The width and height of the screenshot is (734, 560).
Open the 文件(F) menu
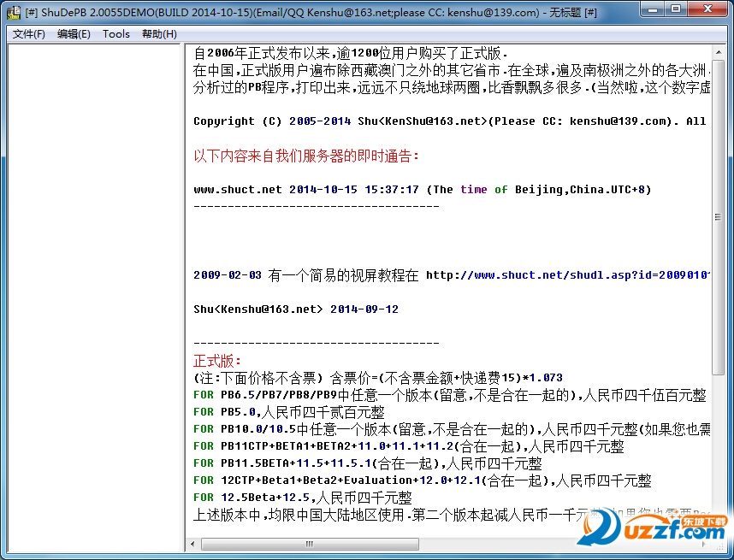[x=29, y=34]
